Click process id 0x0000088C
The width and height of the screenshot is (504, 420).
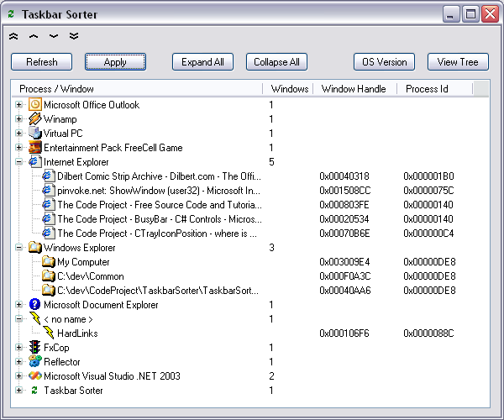click(428, 333)
